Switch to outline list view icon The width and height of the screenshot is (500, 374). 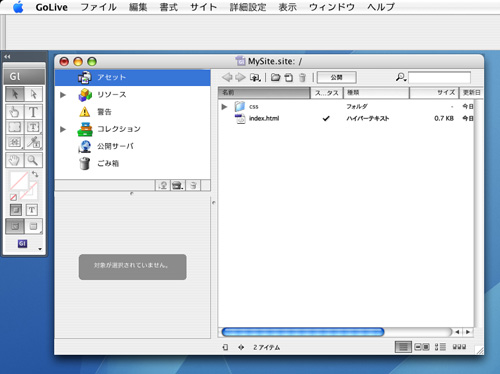point(440,347)
